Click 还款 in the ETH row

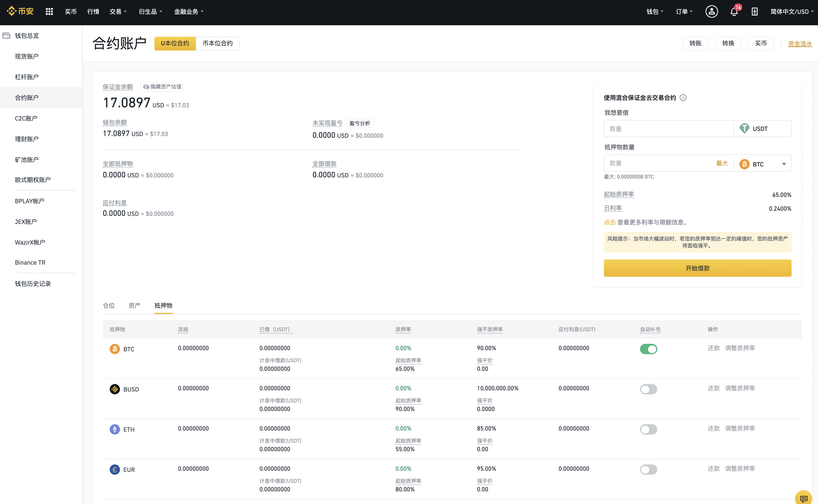coord(714,428)
